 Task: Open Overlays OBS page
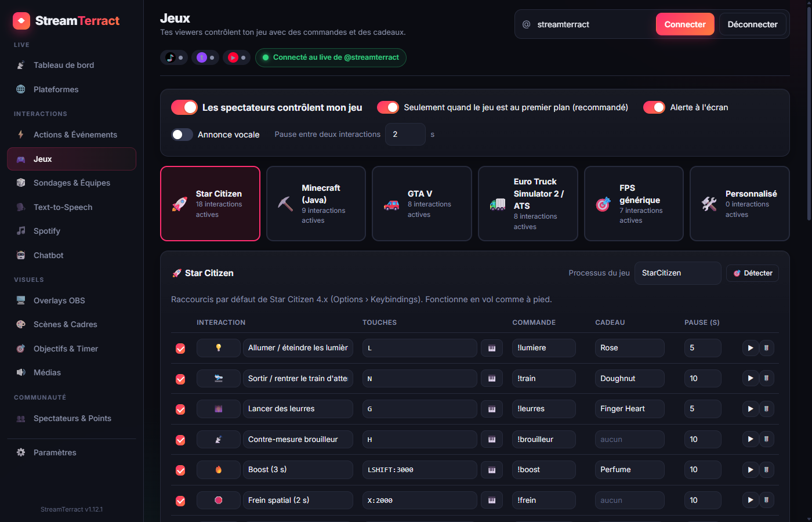pyautogui.click(x=71, y=300)
